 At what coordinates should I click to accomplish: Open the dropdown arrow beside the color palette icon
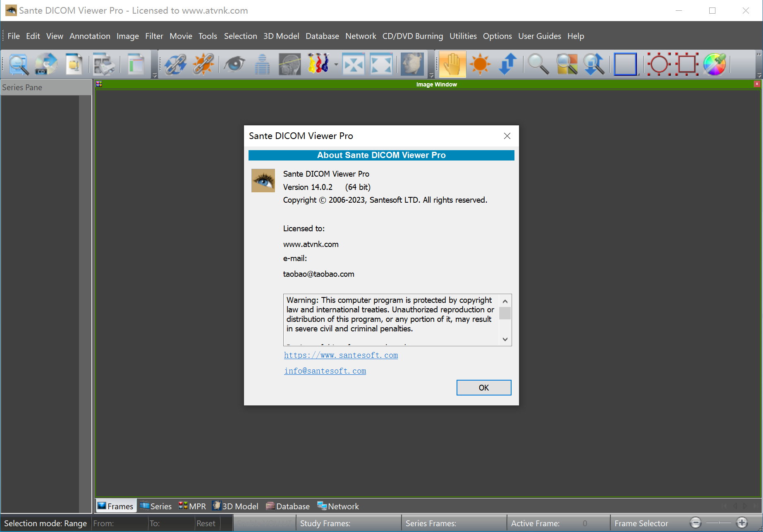tap(336, 65)
